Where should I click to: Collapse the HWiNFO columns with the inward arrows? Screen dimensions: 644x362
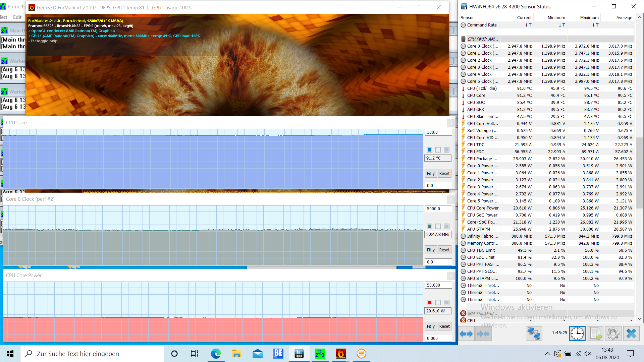483,334
